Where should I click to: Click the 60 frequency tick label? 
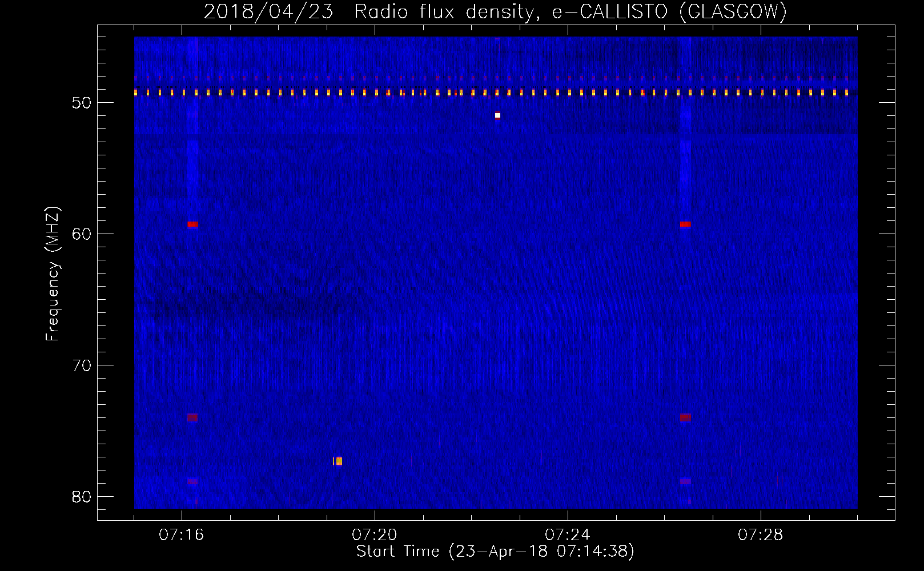(x=82, y=234)
